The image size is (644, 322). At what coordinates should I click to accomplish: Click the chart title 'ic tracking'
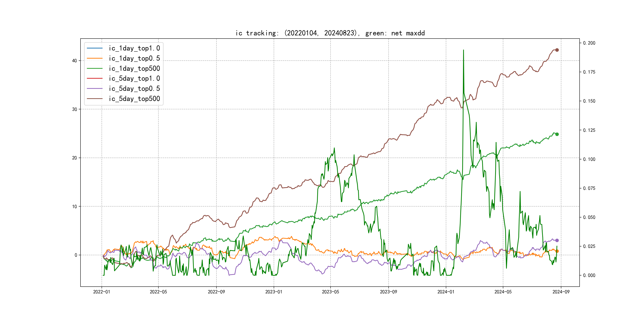(x=330, y=33)
